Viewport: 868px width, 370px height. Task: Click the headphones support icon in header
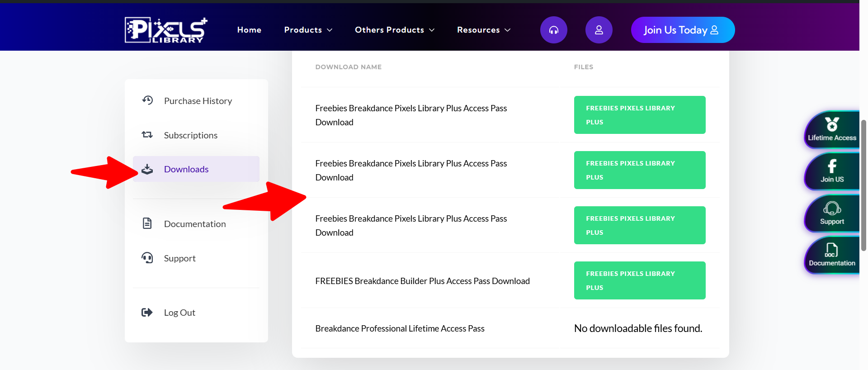click(x=553, y=30)
